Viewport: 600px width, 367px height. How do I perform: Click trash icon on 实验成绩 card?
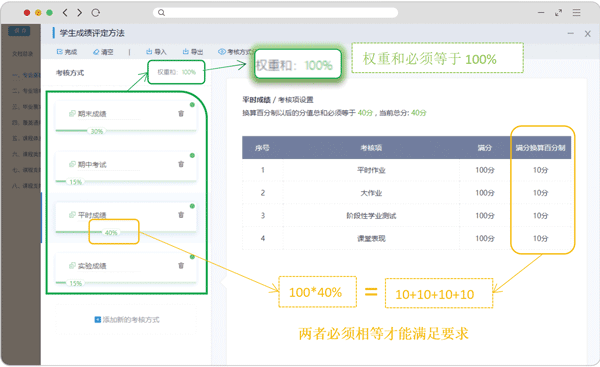pos(181,265)
